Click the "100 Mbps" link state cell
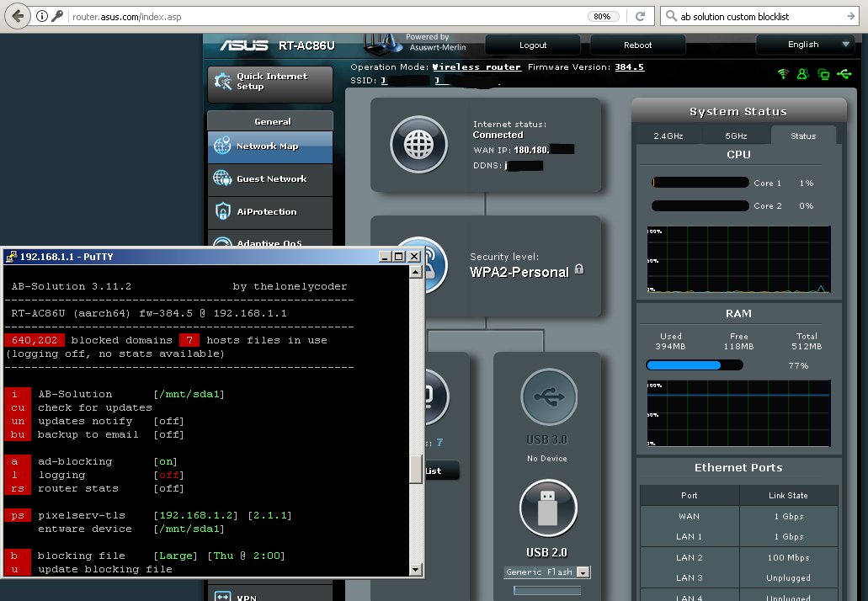The height and width of the screenshot is (601, 868). point(788,557)
